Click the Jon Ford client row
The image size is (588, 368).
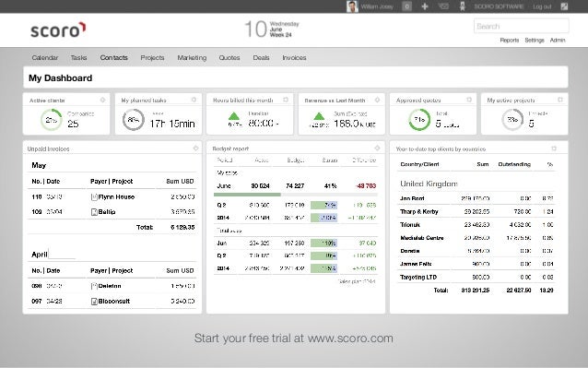476,198
